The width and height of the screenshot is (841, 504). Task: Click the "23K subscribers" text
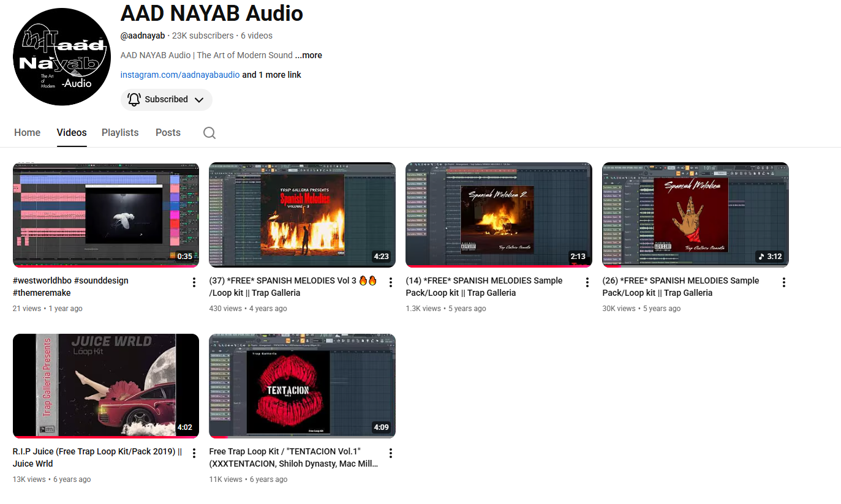[x=203, y=36]
